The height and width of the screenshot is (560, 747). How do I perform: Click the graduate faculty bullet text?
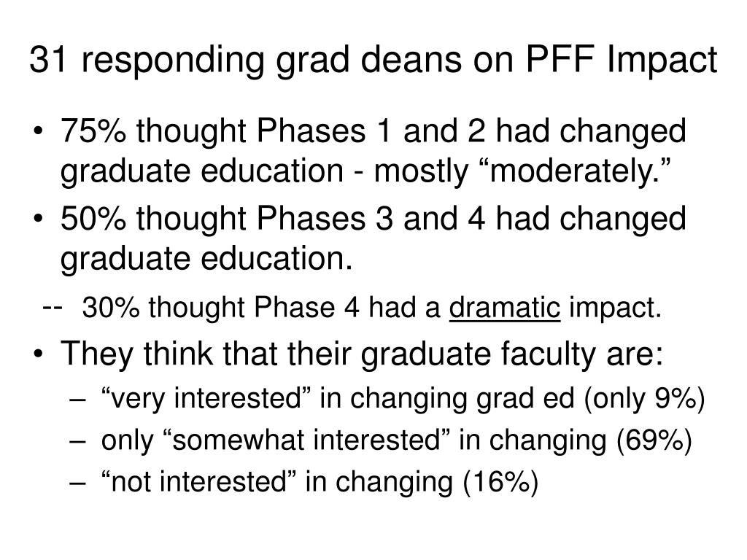(x=362, y=354)
